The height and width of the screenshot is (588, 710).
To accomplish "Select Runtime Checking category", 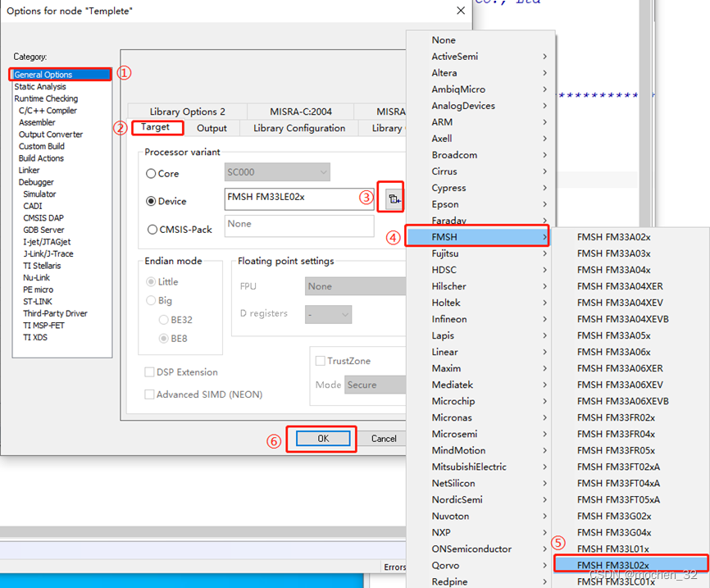I will [x=46, y=98].
